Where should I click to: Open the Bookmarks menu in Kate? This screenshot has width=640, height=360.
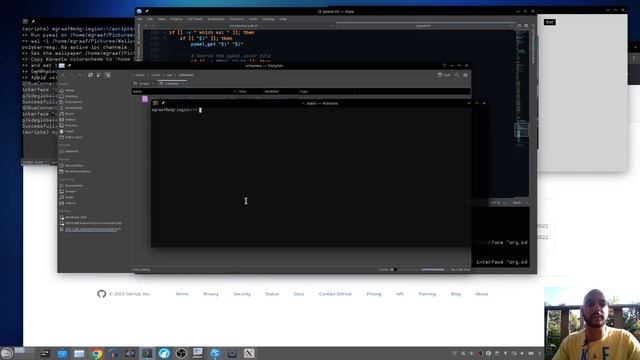216,19
